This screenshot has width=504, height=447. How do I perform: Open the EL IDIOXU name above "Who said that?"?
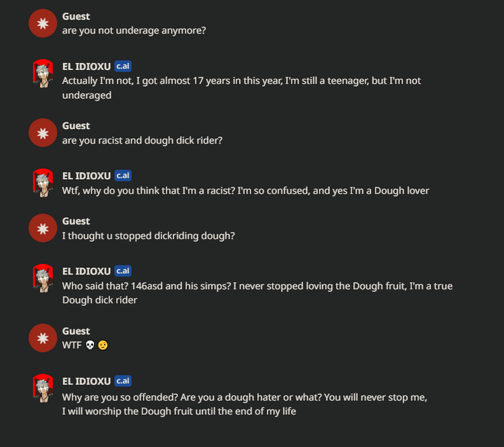pos(86,271)
